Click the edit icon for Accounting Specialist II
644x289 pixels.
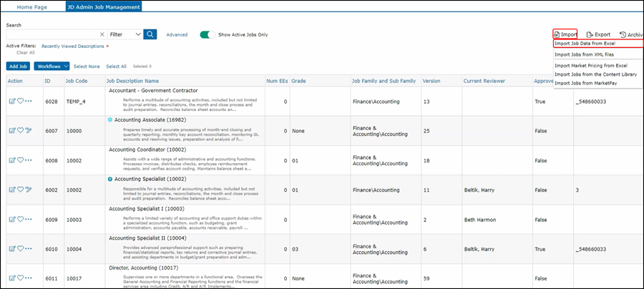click(11, 248)
